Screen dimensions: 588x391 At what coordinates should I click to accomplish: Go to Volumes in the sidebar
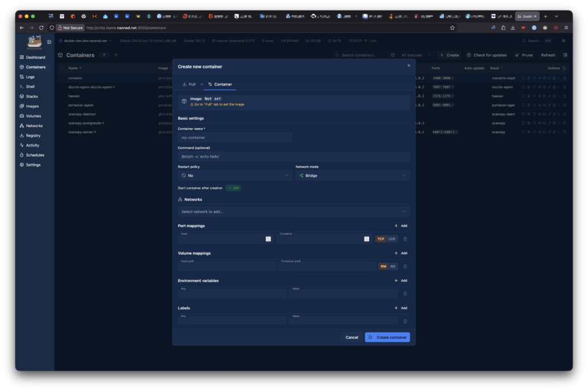(x=33, y=116)
